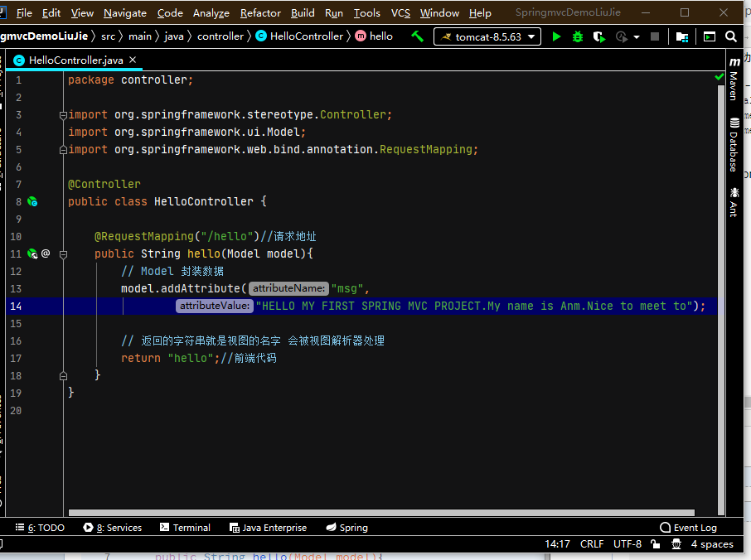Collapse the imports fold marker on line 3
Screen dimensions: 751x560
63,115
